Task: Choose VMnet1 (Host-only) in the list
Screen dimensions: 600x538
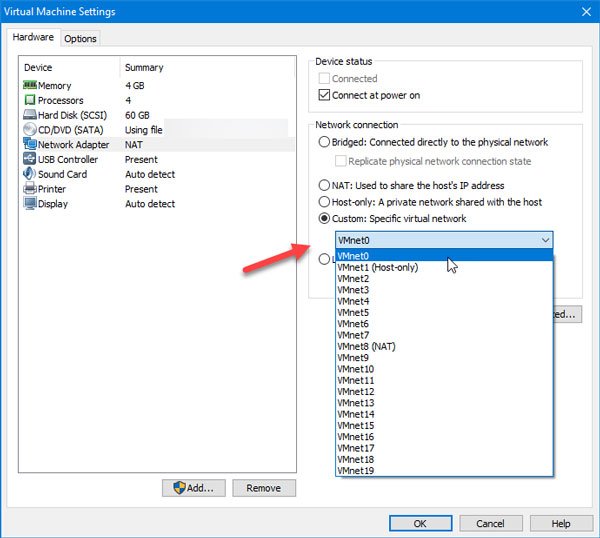Action: [x=444, y=267]
